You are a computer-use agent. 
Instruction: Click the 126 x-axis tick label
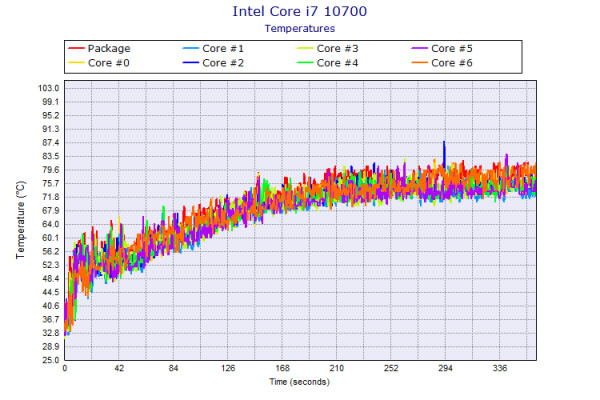(228, 368)
